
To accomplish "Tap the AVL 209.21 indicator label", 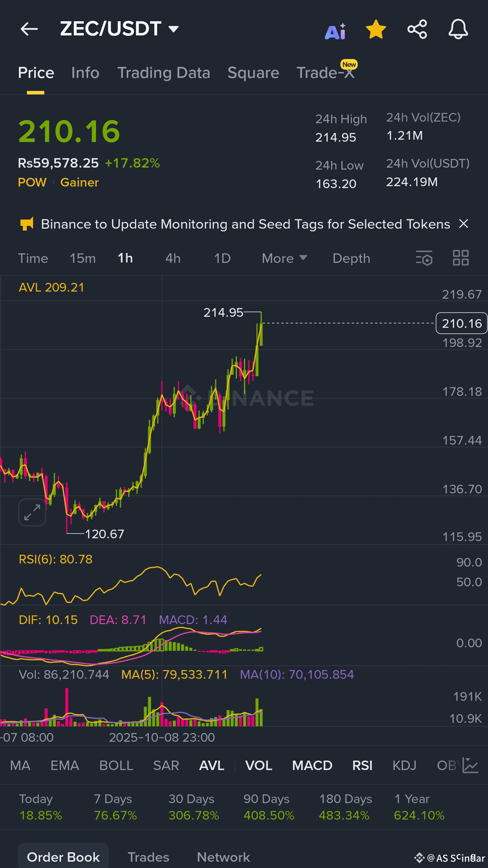I will click(52, 288).
